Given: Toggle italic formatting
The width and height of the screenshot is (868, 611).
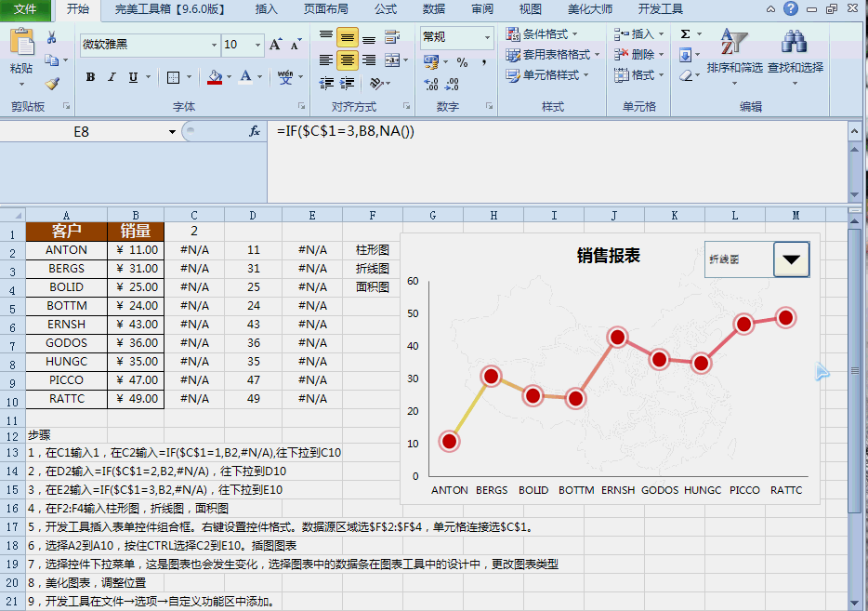Looking at the screenshot, I should [x=110, y=76].
